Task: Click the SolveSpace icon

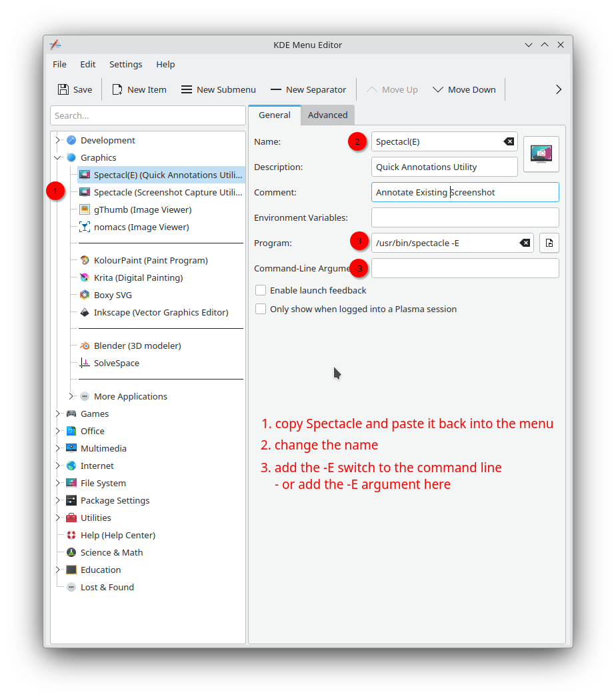Action: 85,363
